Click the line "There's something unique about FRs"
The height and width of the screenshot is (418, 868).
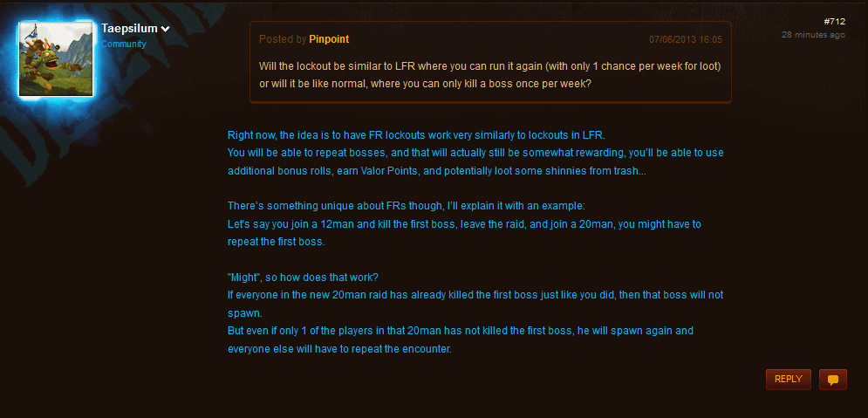point(407,206)
